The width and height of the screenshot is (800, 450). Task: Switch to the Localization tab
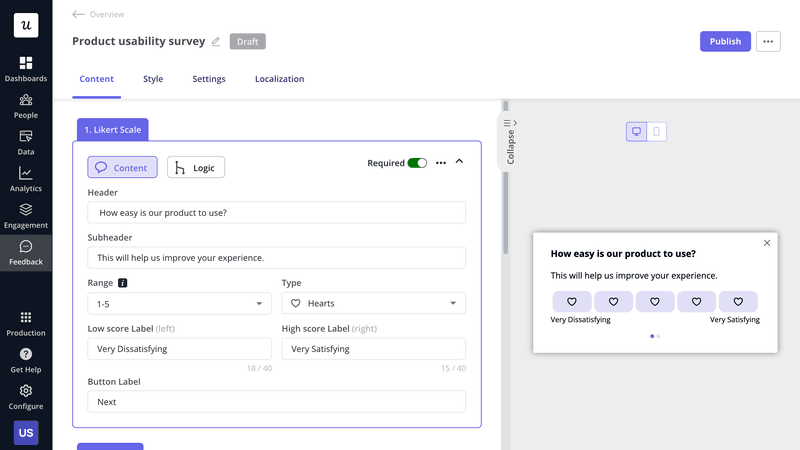tap(280, 79)
